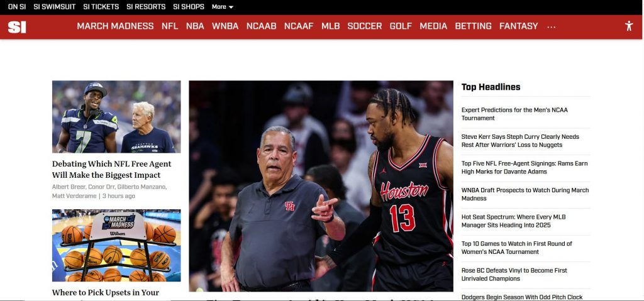Click author Gilberto Manzano in byline
Image resolution: width=644 pixels, height=301 pixels.
(x=142, y=187)
